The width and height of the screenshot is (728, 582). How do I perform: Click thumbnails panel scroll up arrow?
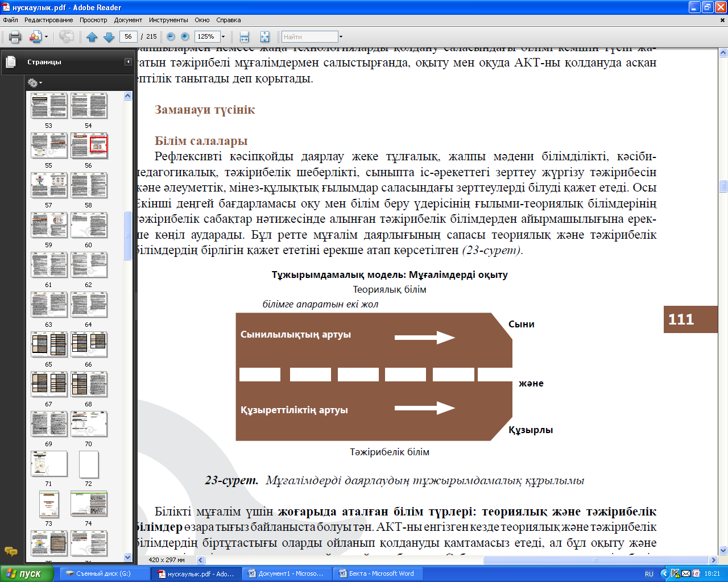tap(127, 96)
